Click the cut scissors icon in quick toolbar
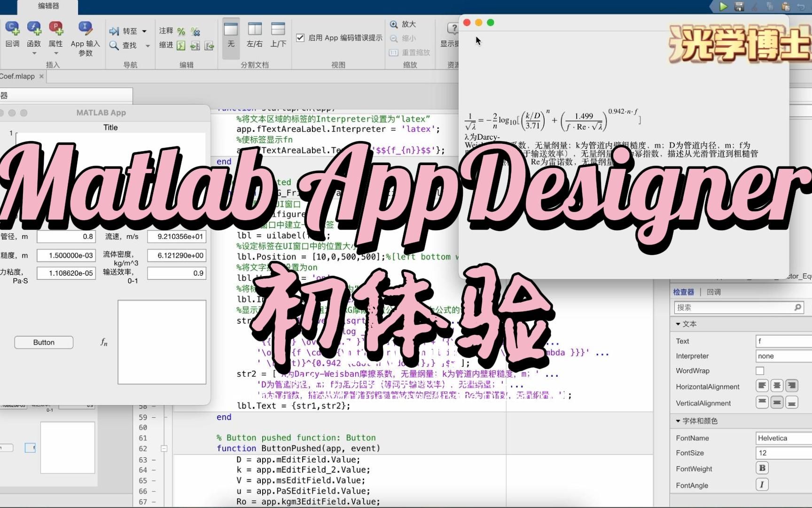The width and height of the screenshot is (812, 508). point(755,7)
